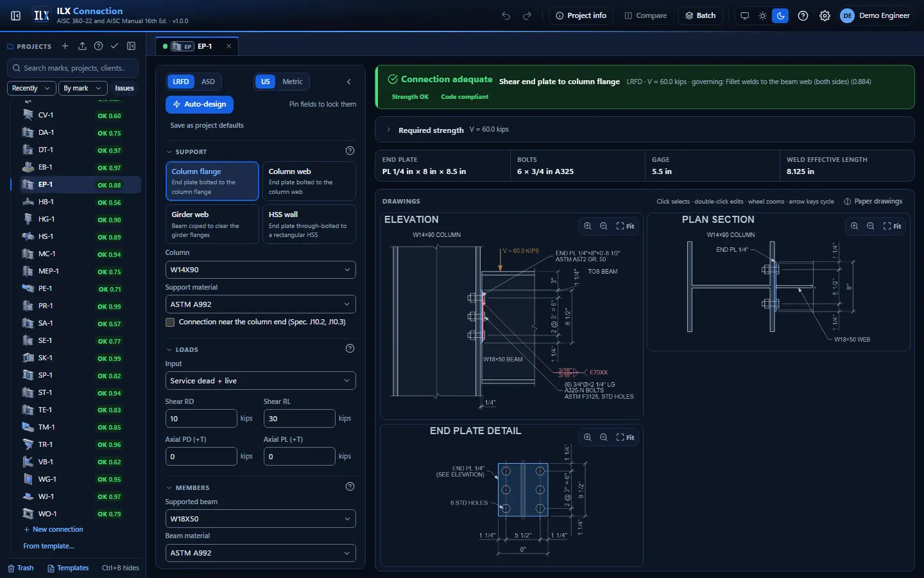924x578 pixels.
Task: Zoom out on the Plan Section drawing
Action: pos(871,226)
